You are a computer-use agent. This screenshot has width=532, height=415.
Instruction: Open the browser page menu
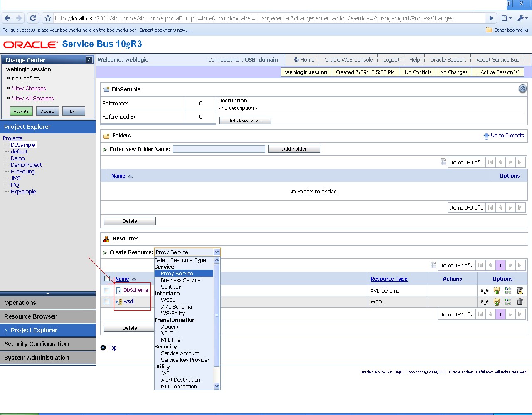506,18
